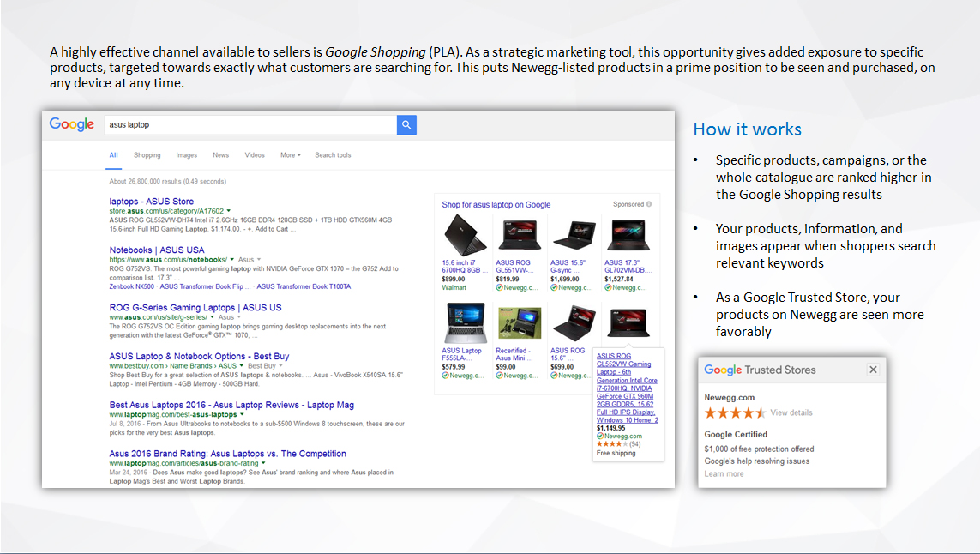Click the $1,149.95 price in the popup

click(610, 428)
